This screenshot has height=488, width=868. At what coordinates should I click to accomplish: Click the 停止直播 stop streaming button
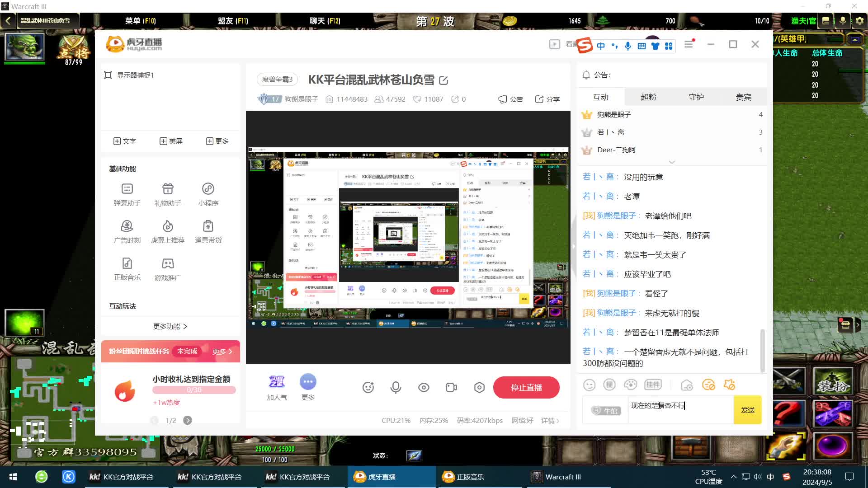(526, 388)
